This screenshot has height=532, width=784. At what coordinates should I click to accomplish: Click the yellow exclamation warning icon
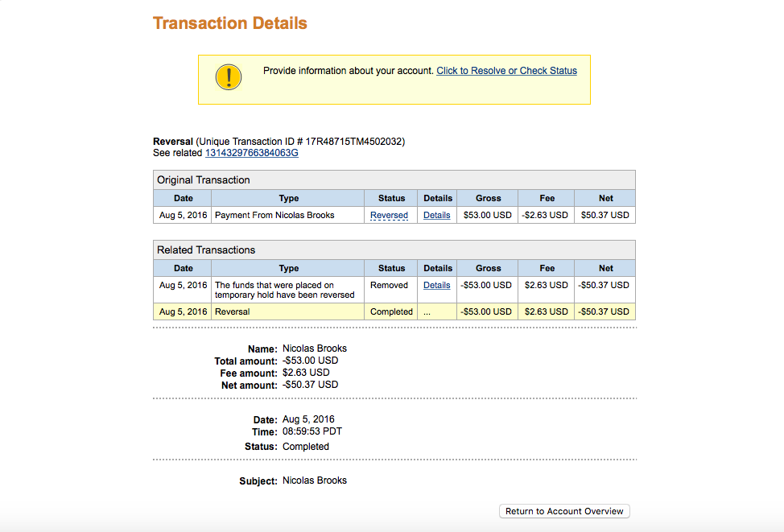click(229, 77)
